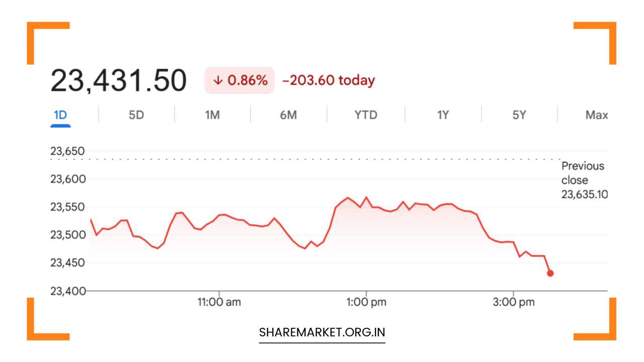Open the SHAREMARKET.ORG.IN link
644x362 pixels.
point(322,333)
